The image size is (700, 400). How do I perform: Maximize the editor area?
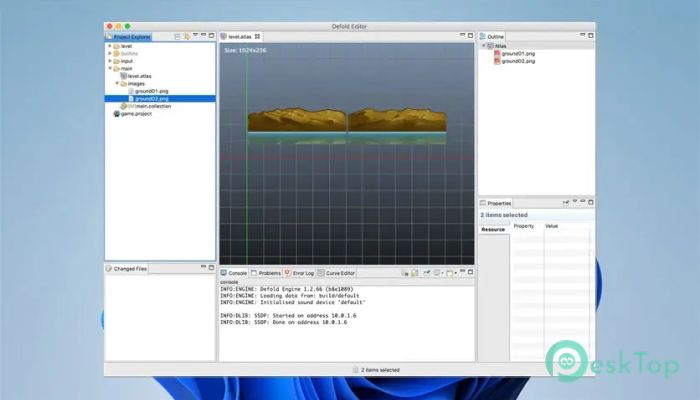471,35
